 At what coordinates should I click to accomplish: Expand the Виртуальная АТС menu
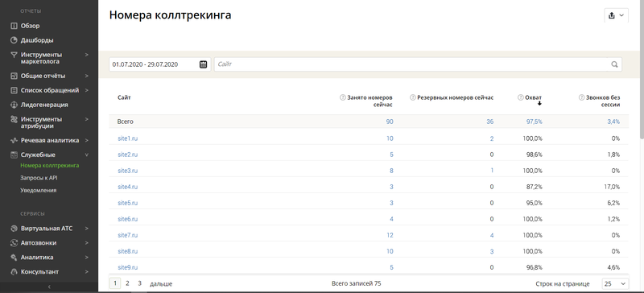[87, 229]
